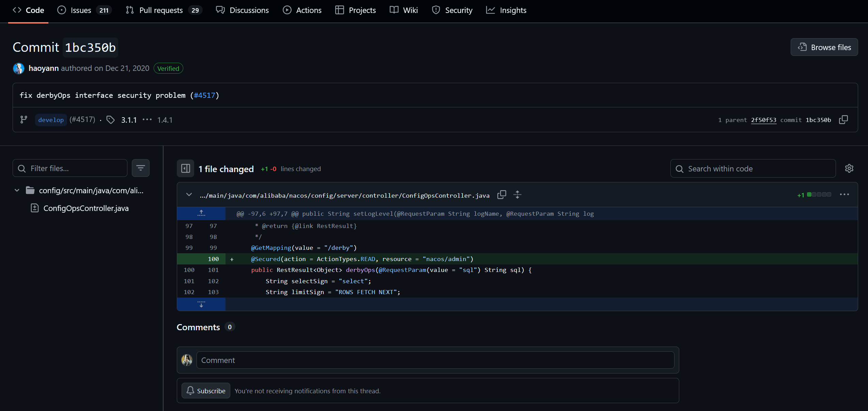Viewport: 868px width, 411px height.
Task: Open the file's three-dot options menu
Action: coord(844,195)
